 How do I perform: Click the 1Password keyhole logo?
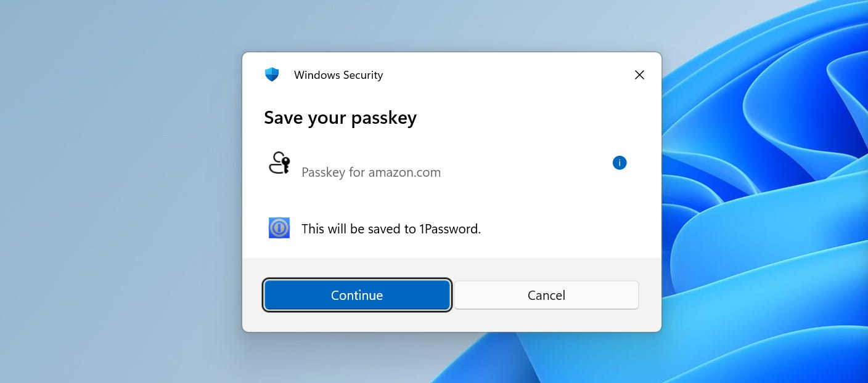[279, 228]
